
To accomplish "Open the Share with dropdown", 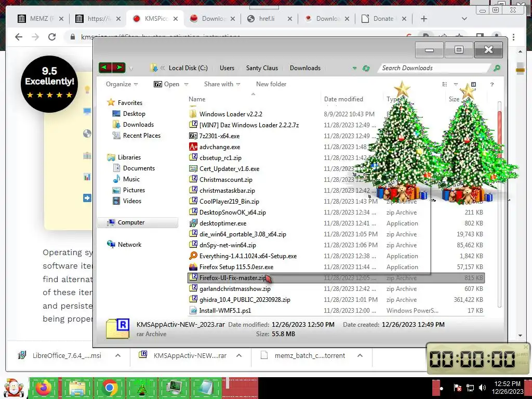I will tap(222, 84).
